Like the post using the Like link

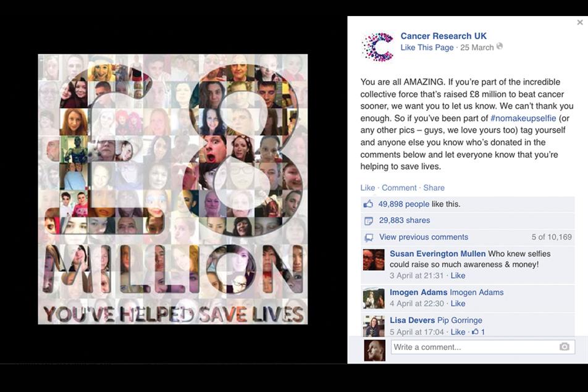tap(367, 188)
